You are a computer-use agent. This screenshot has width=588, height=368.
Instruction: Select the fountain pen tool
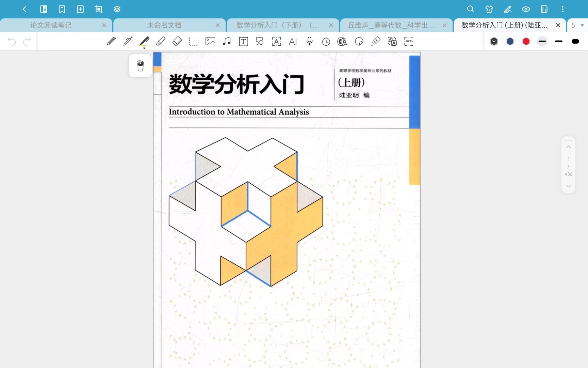(x=128, y=41)
